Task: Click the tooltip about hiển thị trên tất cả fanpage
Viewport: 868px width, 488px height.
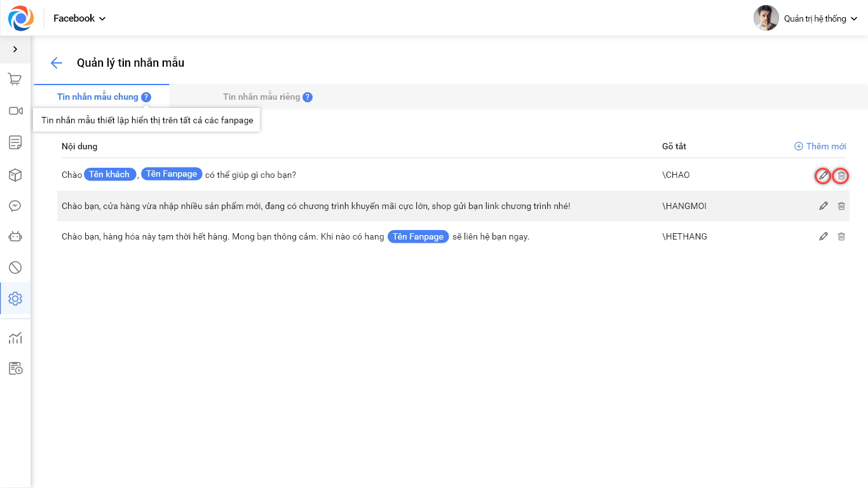Action: (147, 120)
